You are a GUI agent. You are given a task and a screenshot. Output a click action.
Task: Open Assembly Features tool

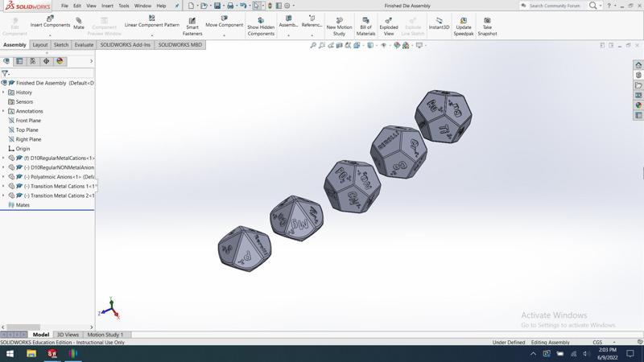click(288, 22)
